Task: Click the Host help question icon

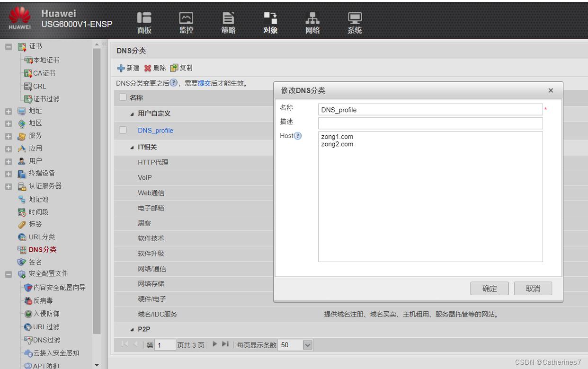Action: pos(298,136)
